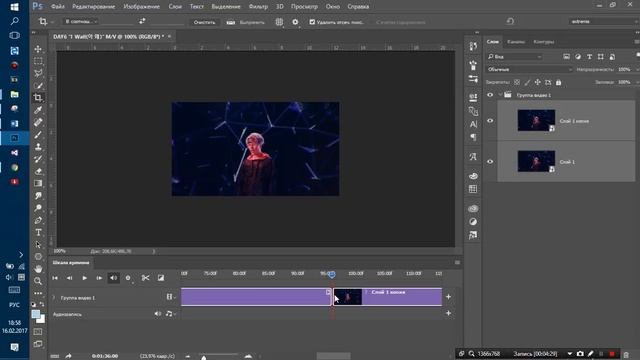
Task: Filter layers by type (T) icon
Action: [x=589, y=57]
